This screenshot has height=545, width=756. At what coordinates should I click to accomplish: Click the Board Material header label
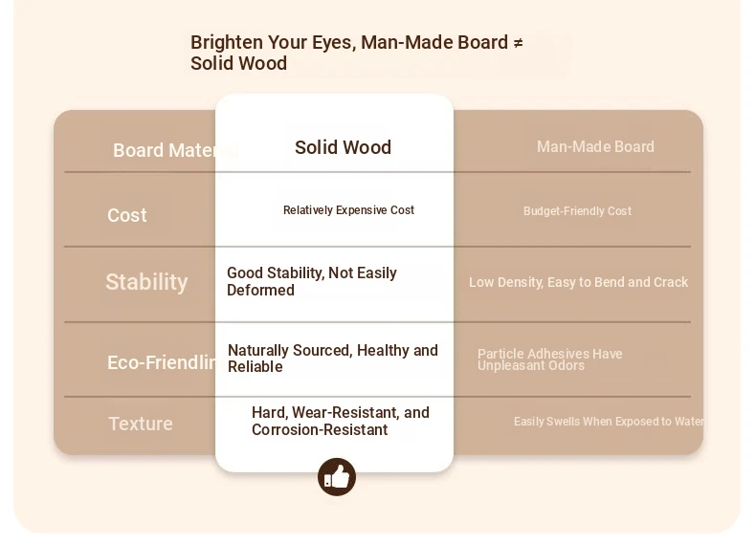164,150
